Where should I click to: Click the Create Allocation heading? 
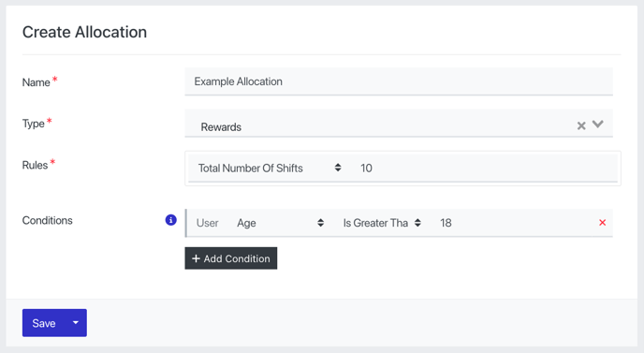[84, 32]
